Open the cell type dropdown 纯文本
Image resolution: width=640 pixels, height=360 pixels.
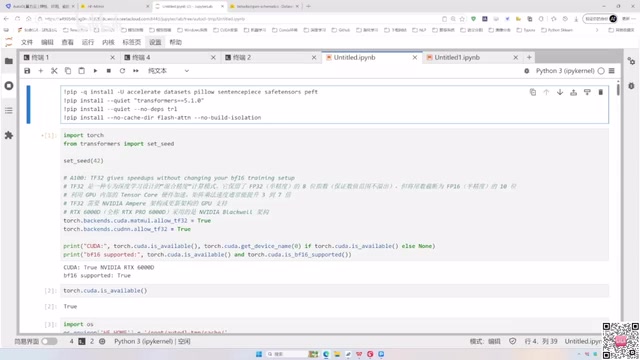[x=168, y=71]
